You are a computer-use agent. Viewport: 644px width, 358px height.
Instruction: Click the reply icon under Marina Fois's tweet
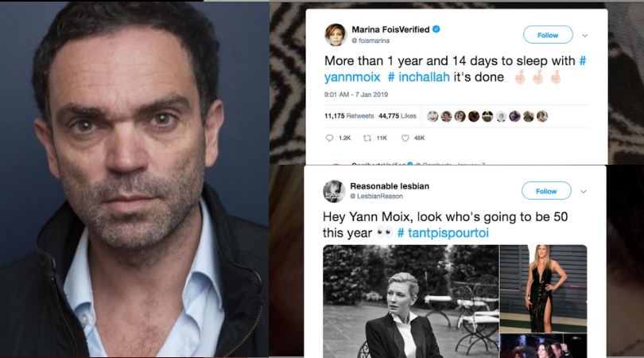329,138
